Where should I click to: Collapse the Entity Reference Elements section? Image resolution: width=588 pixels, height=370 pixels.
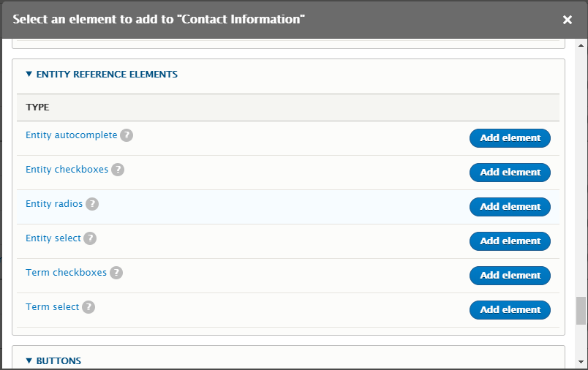pos(102,75)
